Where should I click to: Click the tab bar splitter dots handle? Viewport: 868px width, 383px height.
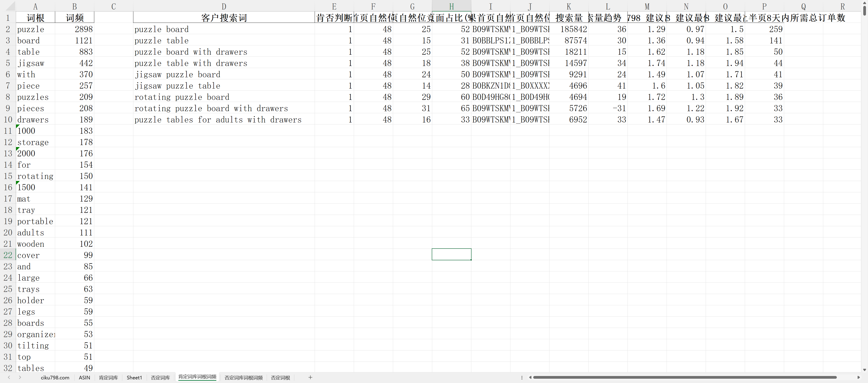[522, 377]
